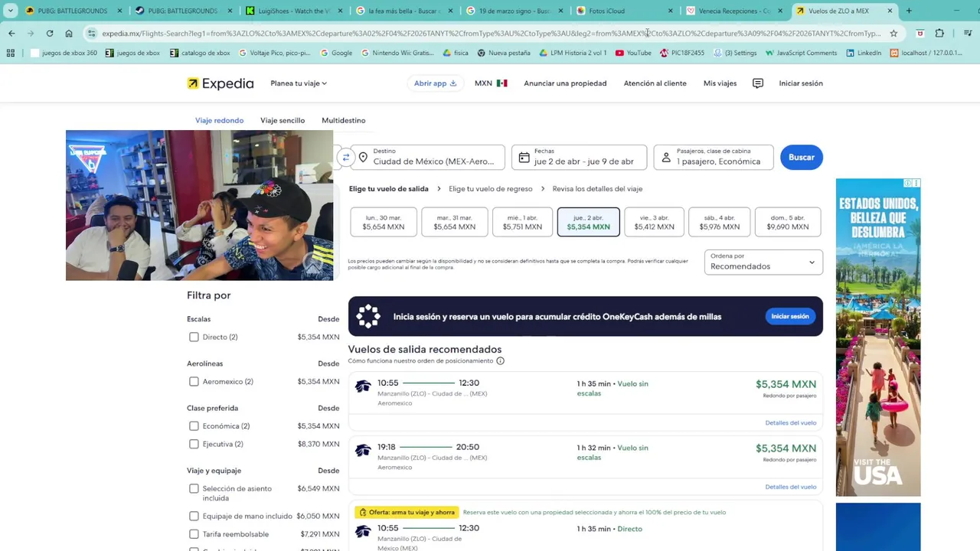Go back with the browser back arrow
980x551 pixels.
[11, 34]
